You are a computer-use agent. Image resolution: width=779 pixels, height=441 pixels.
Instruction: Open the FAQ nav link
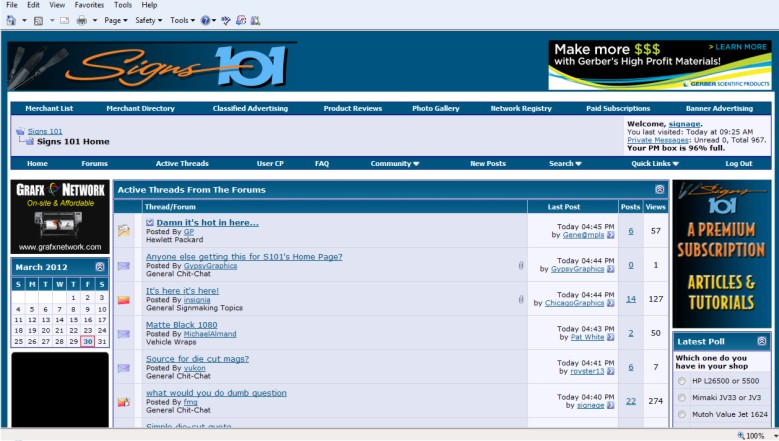pos(322,163)
